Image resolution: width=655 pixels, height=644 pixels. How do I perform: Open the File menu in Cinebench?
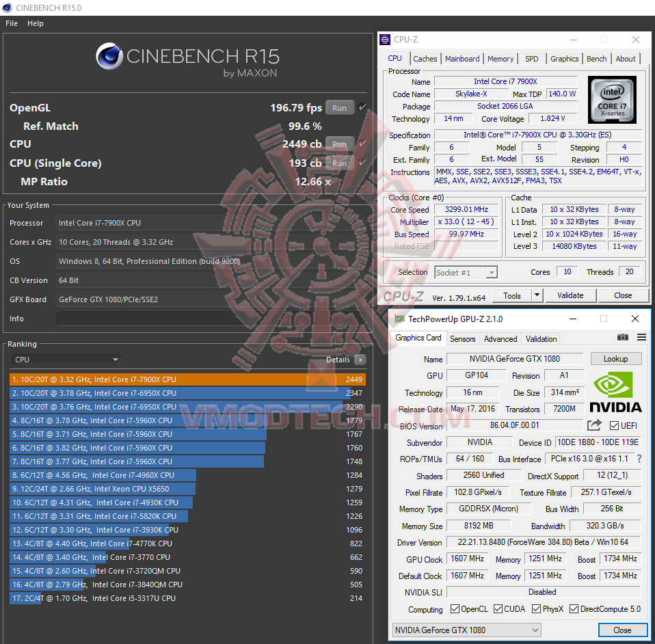click(11, 23)
